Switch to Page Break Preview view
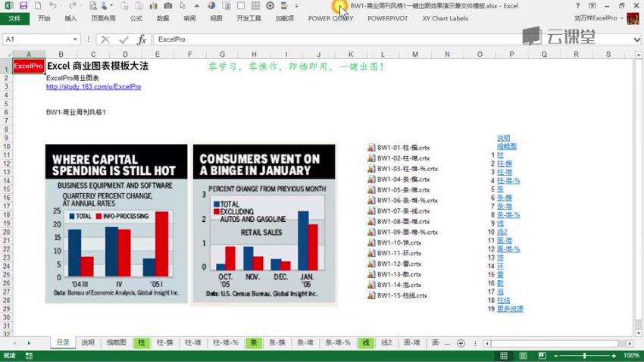644x362 pixels. pyautogui.click(x=542, y=356)
